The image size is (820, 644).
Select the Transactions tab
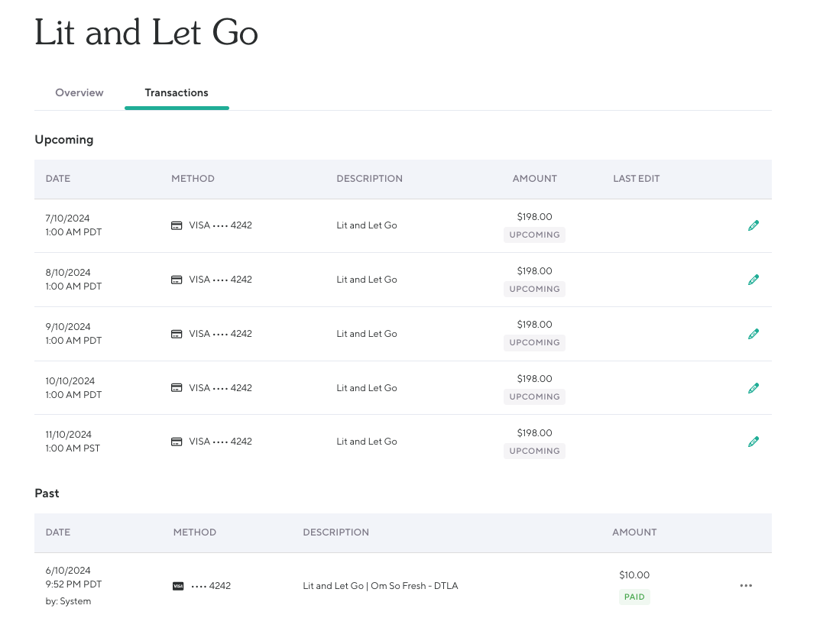(177, 92)
